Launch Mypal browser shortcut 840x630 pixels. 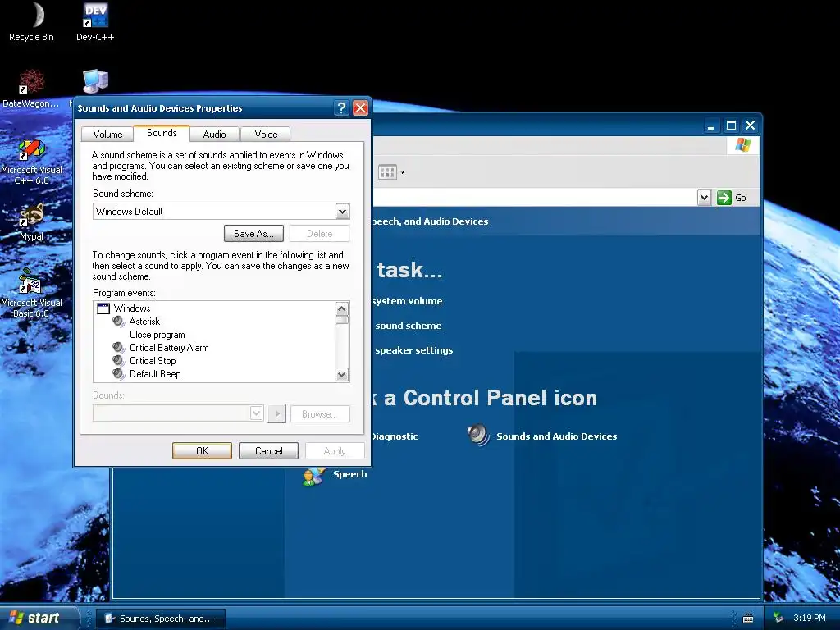tap(31, 222)
